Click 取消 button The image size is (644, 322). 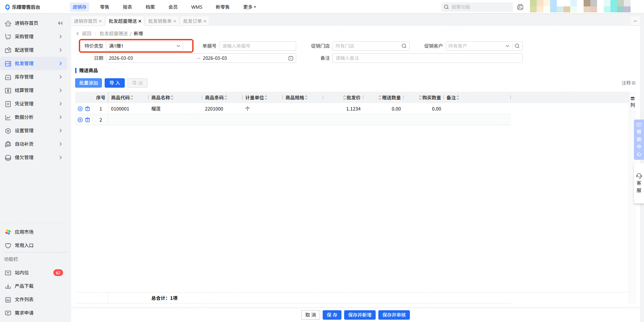[311, 315]
